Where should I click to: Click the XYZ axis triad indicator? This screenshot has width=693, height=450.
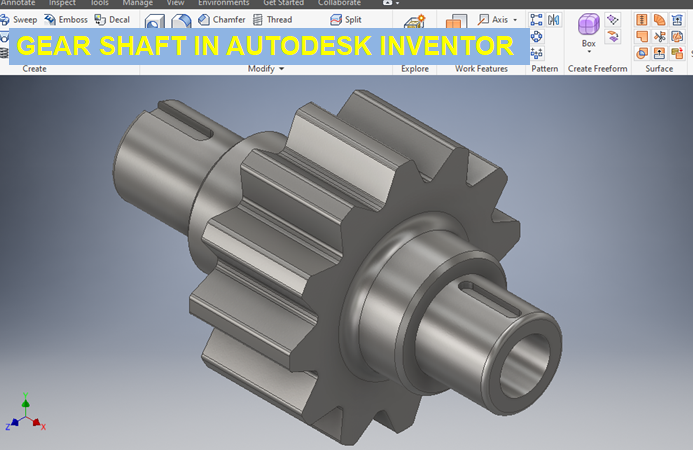26,412
